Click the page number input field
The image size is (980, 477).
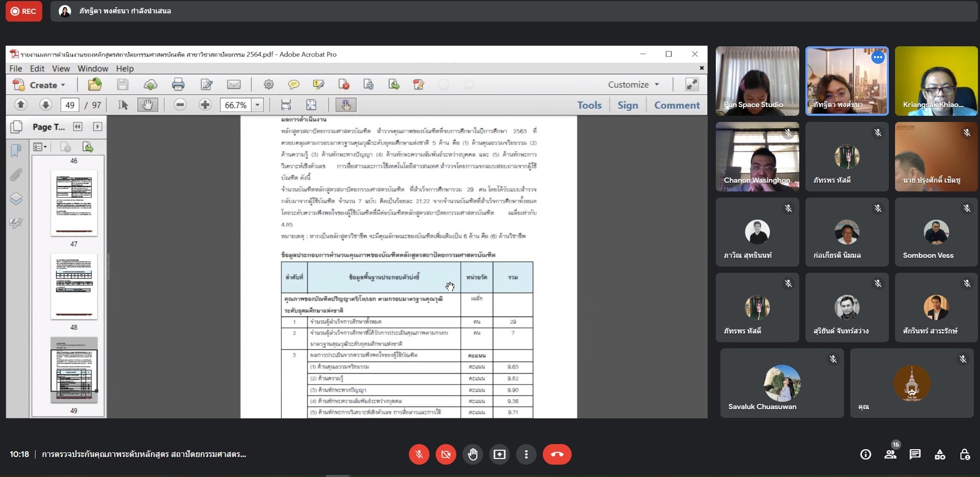pyautogui.click(x=70, y=105)
